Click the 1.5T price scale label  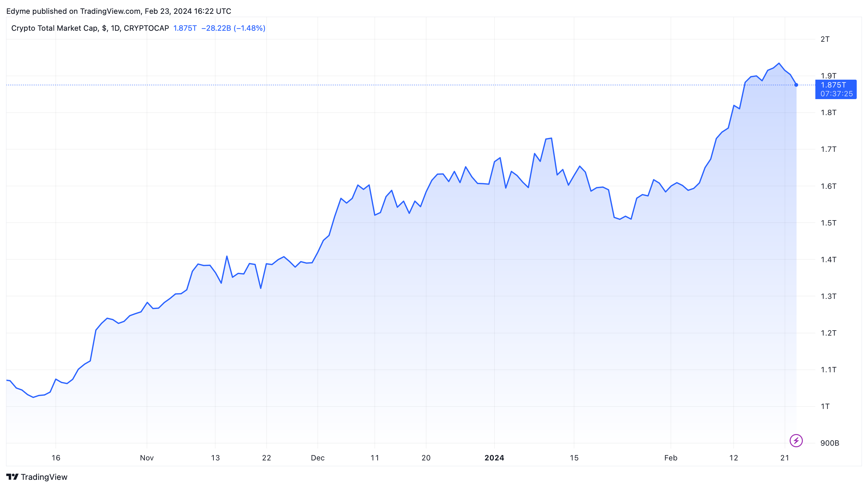(x=828, y=223)
